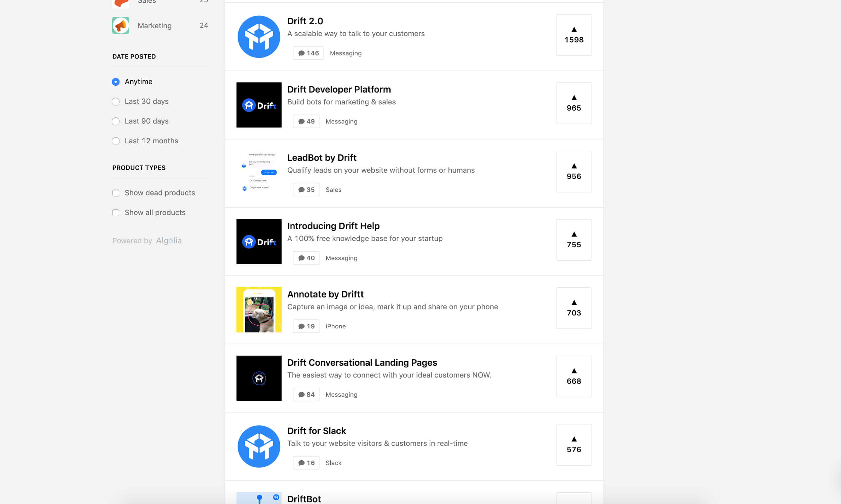
Task: Upvote LeadBot by Drift at 956
Action: 574,172
